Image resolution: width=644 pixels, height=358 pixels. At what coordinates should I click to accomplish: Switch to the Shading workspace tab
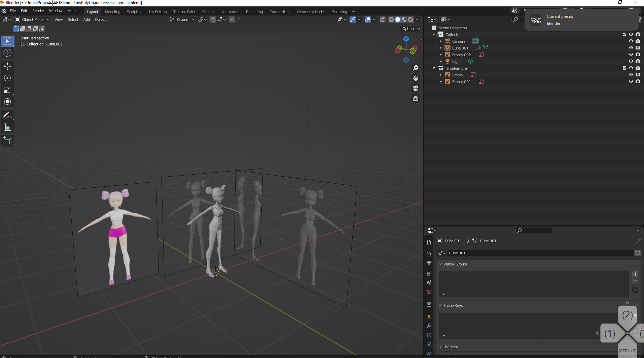(x=209, y=11)
